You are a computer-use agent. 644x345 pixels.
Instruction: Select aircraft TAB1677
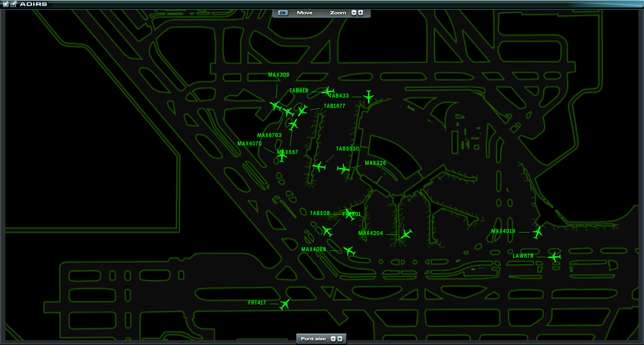click(303, 111)
